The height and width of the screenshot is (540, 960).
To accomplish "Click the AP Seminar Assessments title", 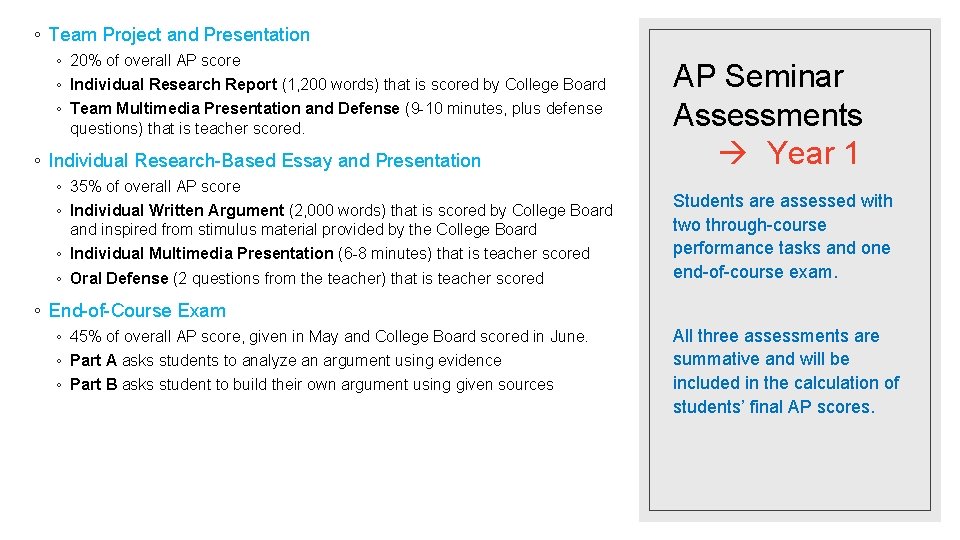I will tap(767, 96).
